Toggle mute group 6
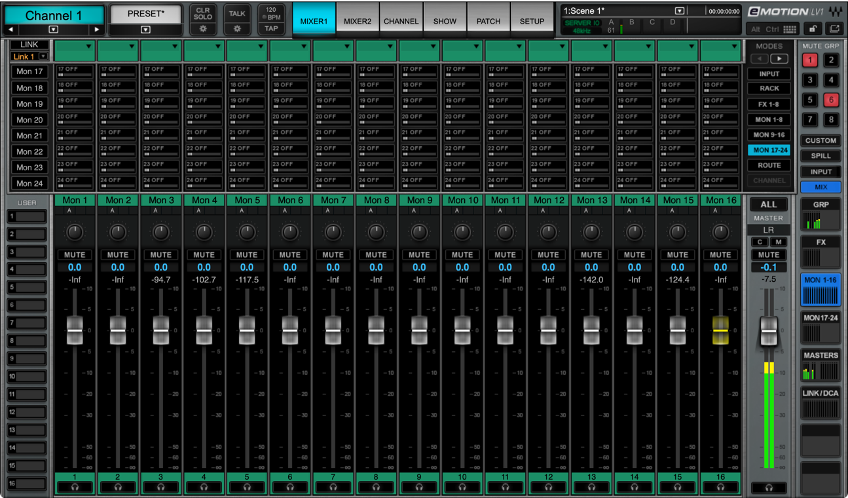The height and width of the screenshot is (498, 848). (x=831, y=100)
